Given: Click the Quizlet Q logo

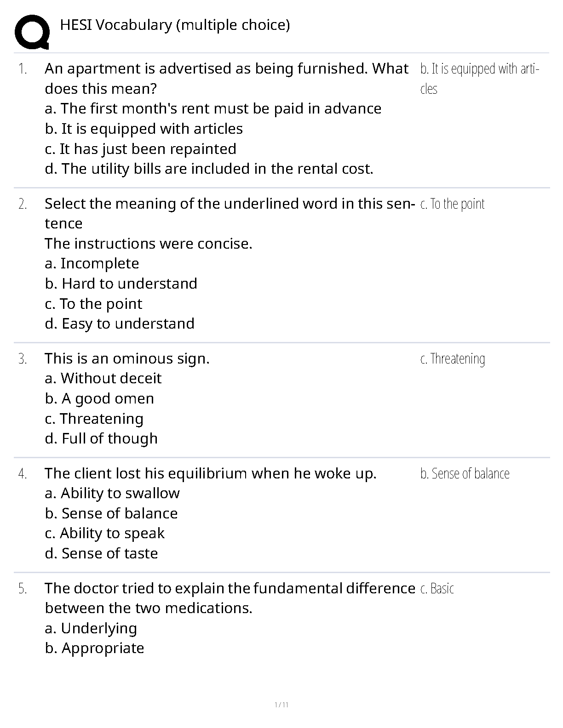Looking at the screenshot, I should (x=32, y=32).
